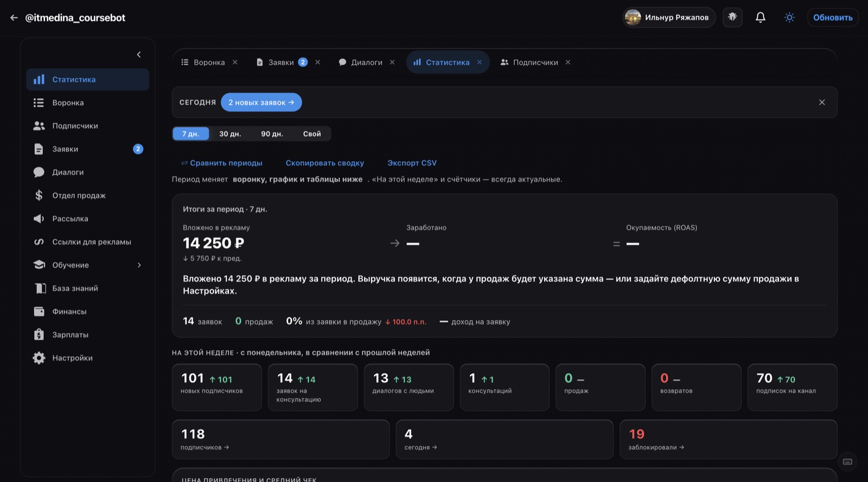Expand the Обучение submenu chevron
This screenshot has height=482, width=868.
pos(139,265)
